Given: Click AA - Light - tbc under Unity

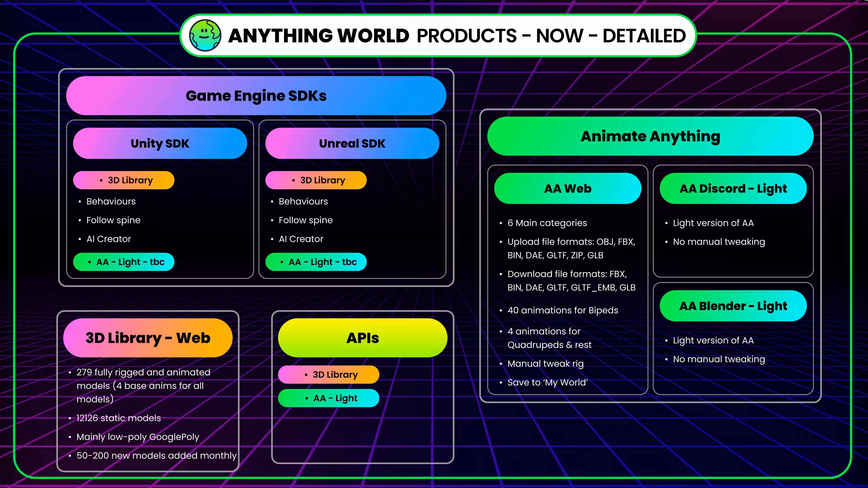Looking at the screenshot, I should [124, 262].
